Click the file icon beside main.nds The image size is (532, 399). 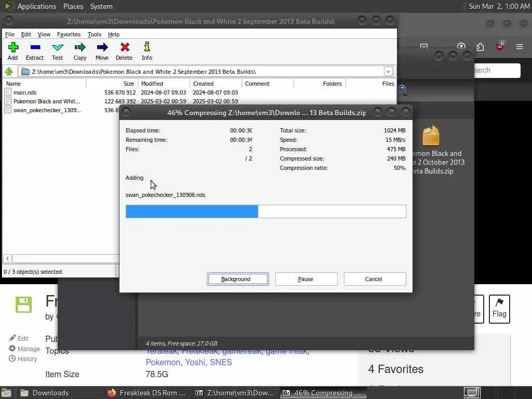click(x=8, y=92)
